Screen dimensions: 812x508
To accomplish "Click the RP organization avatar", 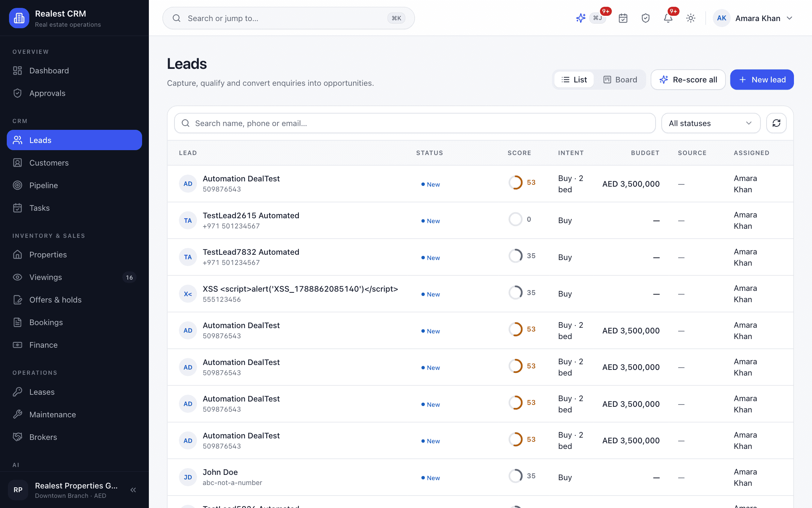I will click(18, 490).
